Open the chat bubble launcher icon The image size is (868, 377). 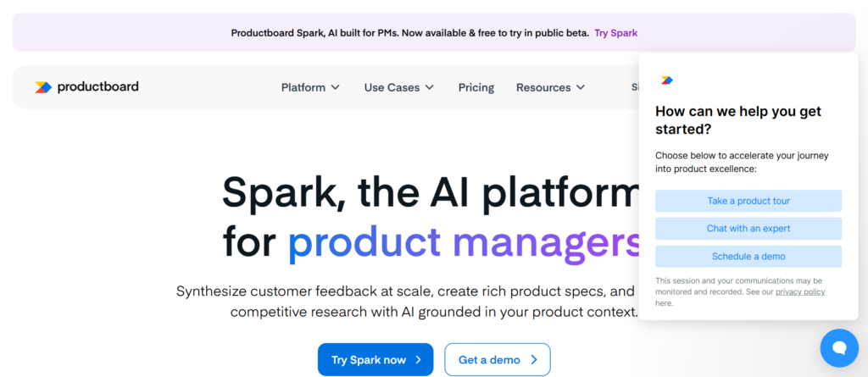(839, 347)
